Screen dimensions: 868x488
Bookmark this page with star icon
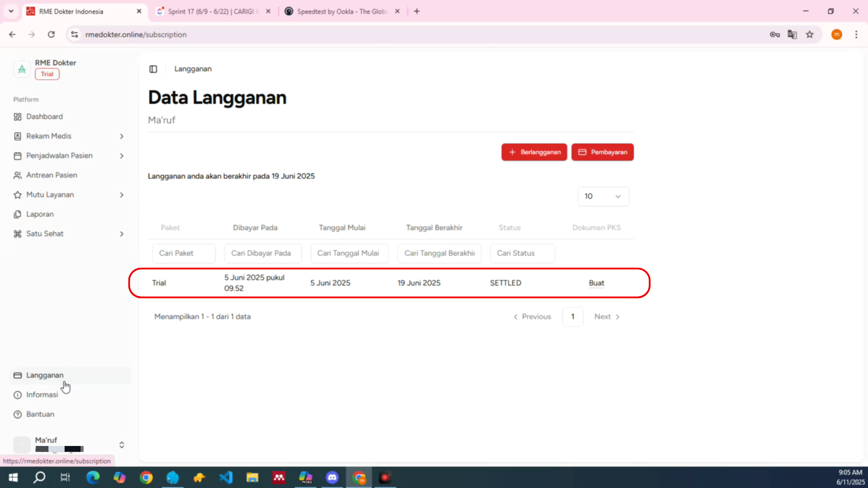pyautogui.click(x=810, y=35)
